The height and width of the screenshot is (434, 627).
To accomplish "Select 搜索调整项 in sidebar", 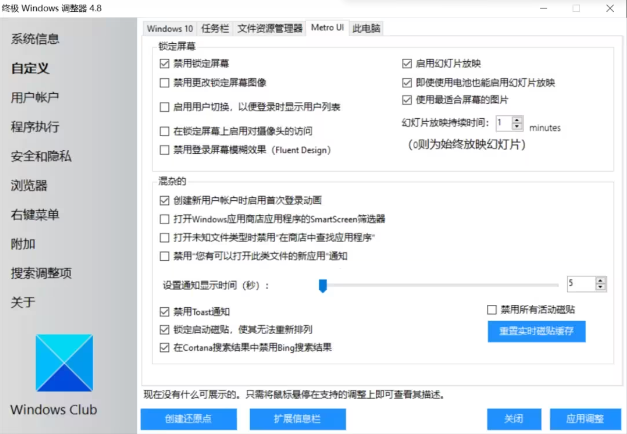I will pos(41,273).
